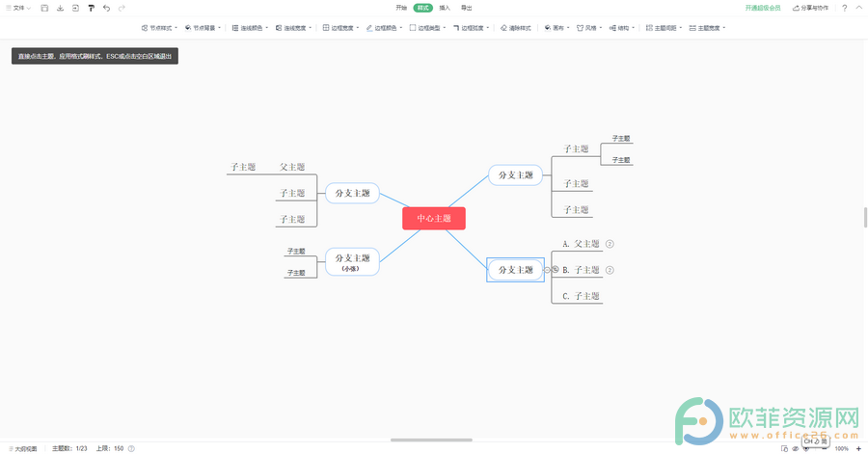Toggle the format painter icon
Image resolution: width=868 pixels, height=454 pixels.
pyautogui.click(x=91, y=8)
